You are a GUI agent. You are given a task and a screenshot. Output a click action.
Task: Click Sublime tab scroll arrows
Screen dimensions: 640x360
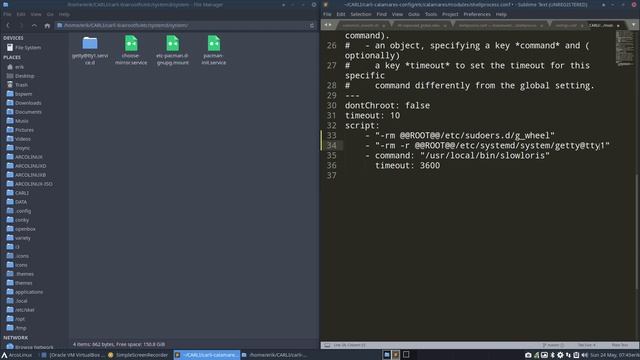pos(328,25)
